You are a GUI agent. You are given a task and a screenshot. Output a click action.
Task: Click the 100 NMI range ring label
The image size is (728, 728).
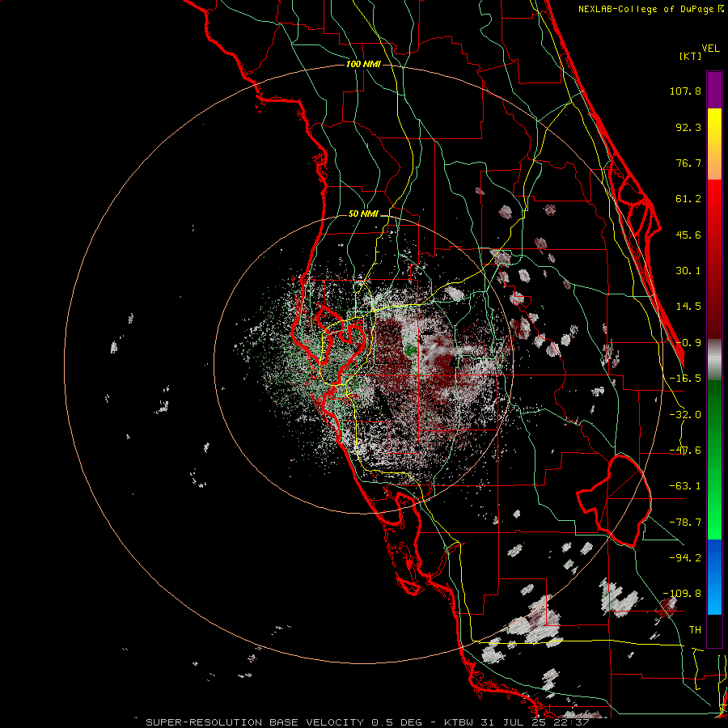coord(363,64)
